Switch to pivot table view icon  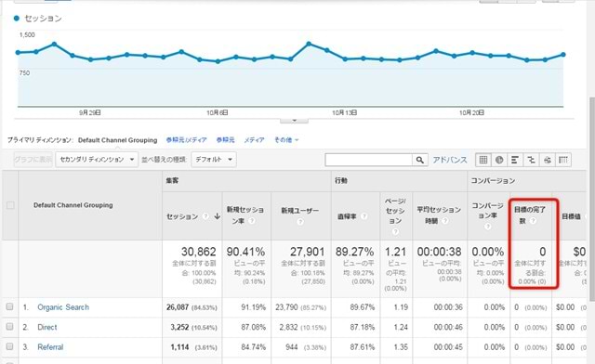point(563,160)
